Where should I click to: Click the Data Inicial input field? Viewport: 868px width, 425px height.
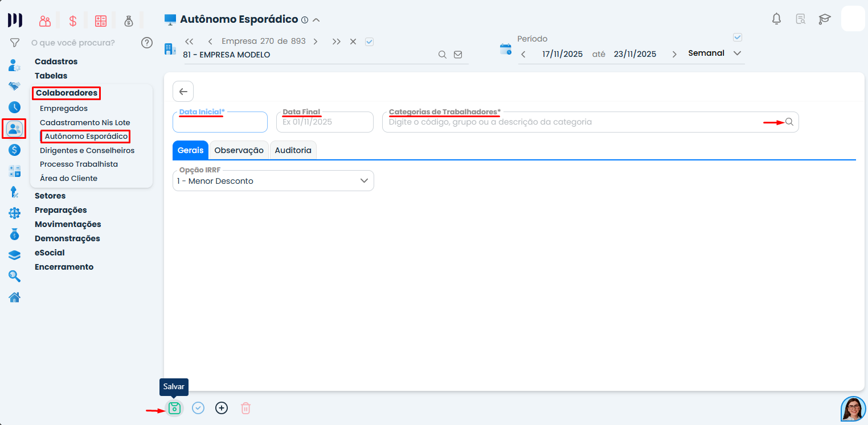[x=220, y=122]
